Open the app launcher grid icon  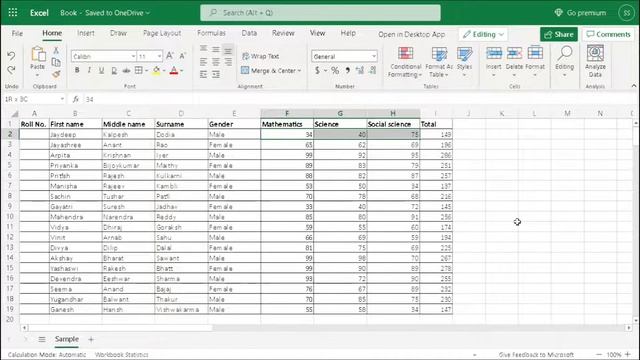(x=13, y=13)
